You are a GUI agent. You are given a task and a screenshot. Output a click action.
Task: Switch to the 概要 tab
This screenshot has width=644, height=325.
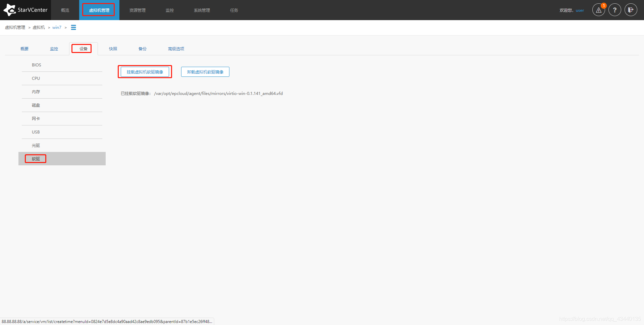point(24,49)
